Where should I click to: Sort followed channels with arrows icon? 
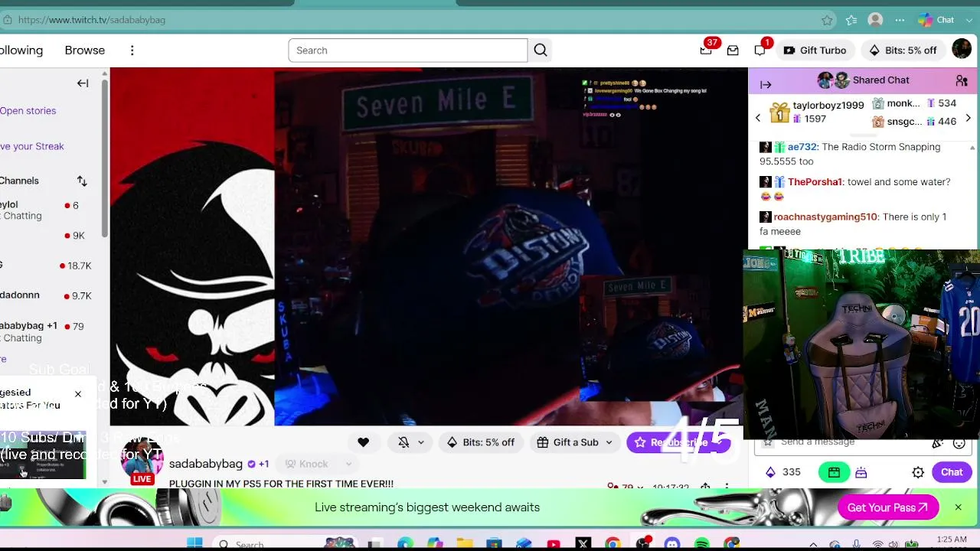click(82, 181)
